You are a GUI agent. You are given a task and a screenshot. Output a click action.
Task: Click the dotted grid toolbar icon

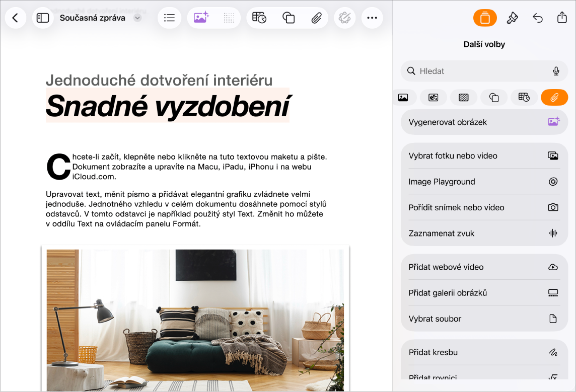tap(229, 18)
